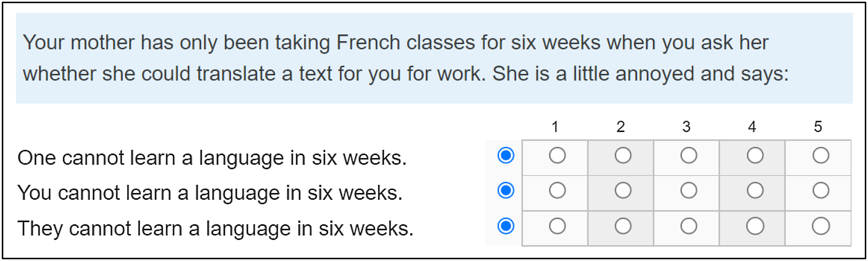The image size is (868, 261).
Task: Rate 'One cannot learn' sentence as 1
Action: pos(557,156)
